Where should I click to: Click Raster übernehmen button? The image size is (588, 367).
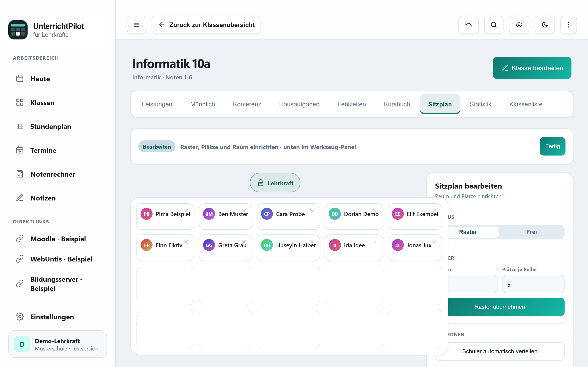(500, 307)
